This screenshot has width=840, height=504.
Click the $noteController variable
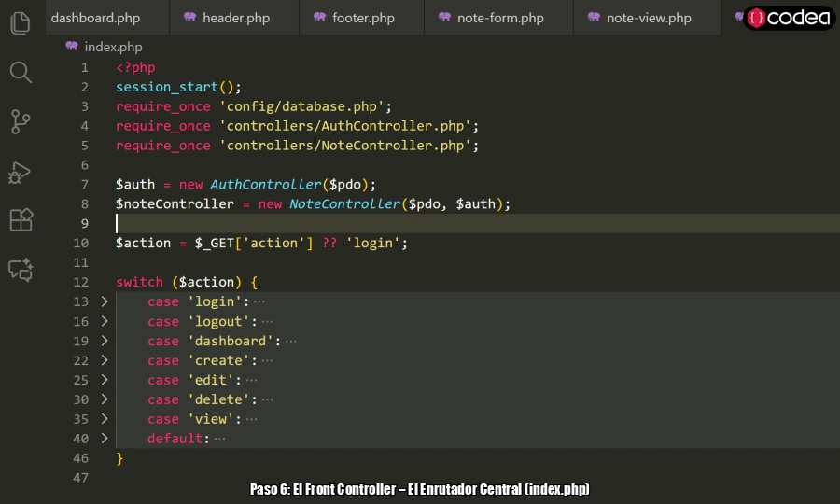(x=175, y=203)
